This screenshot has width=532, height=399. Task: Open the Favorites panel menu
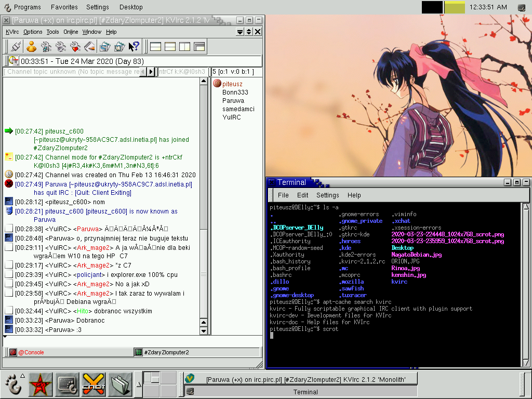click(64, 7)
